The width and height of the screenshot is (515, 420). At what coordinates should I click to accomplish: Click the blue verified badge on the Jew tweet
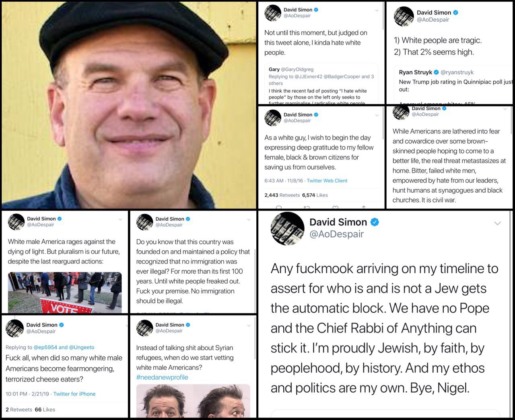pyautogui.click(x=375, y=222)
